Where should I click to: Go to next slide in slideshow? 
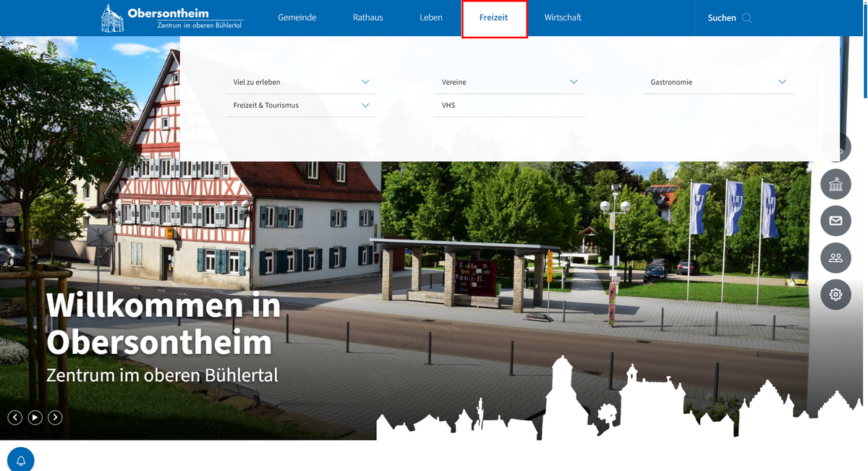(55, 417)
